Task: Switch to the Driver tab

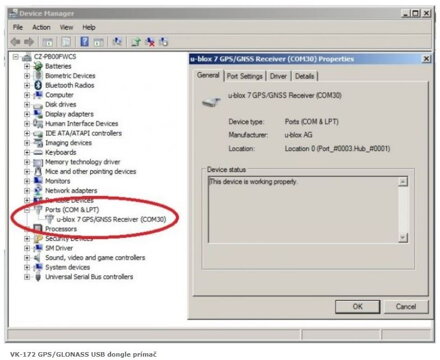Action: (278, 76)
